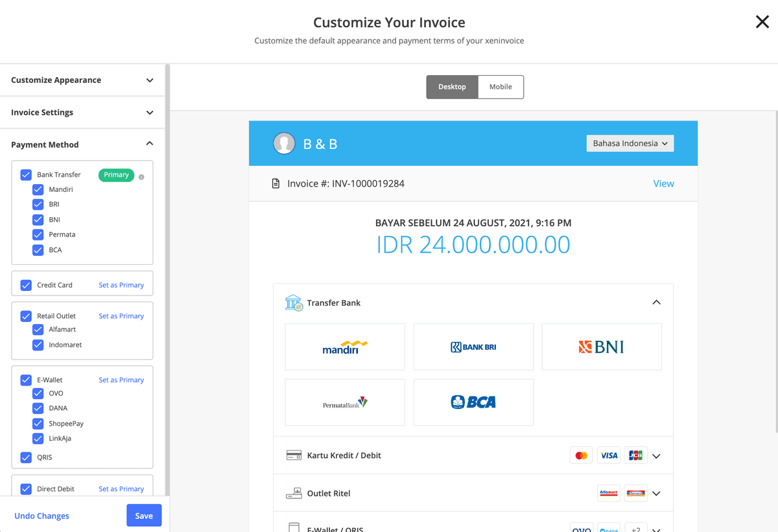
Task: Click the left panel scrollbar
Action: pos(167,279)
